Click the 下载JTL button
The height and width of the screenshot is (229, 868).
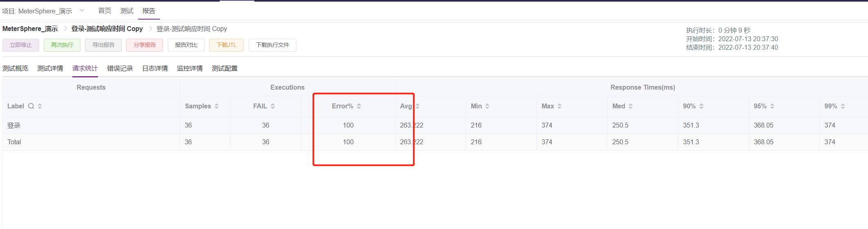click(x=226, y=45)
